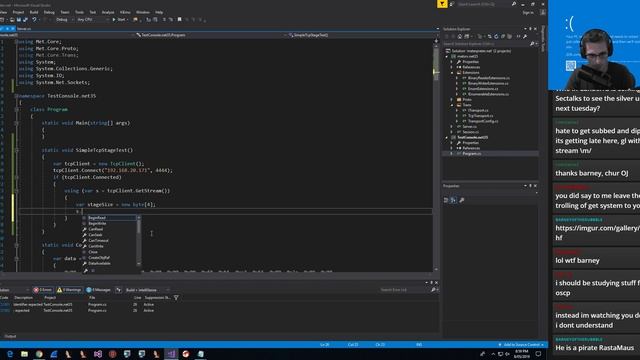
Task: Open File Explorer from the taskbar
Action: (x=24, y=354)
